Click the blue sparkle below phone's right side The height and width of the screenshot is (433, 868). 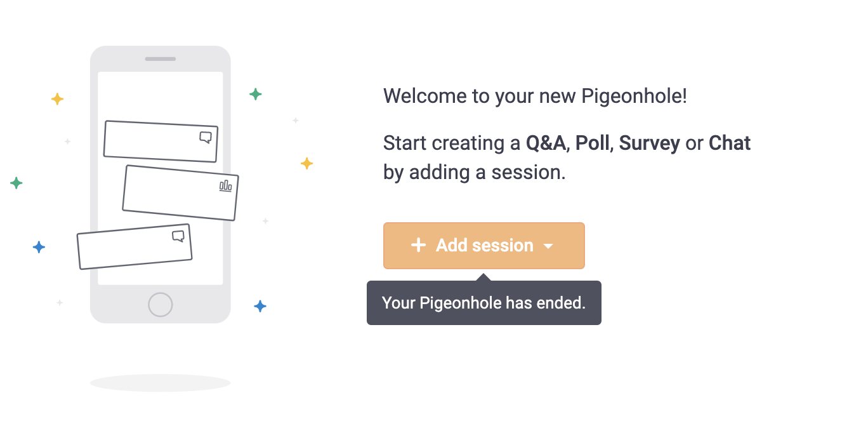(260, 307)
